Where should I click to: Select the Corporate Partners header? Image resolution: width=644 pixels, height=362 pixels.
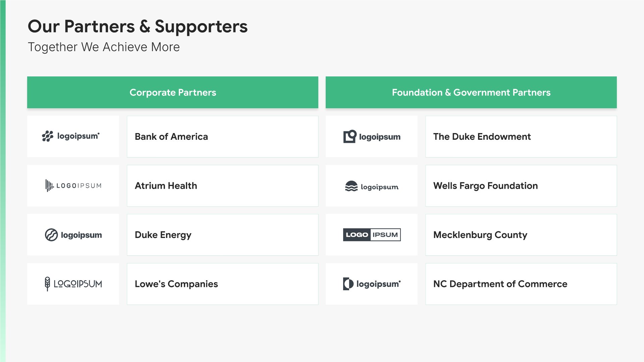[173, 93]
